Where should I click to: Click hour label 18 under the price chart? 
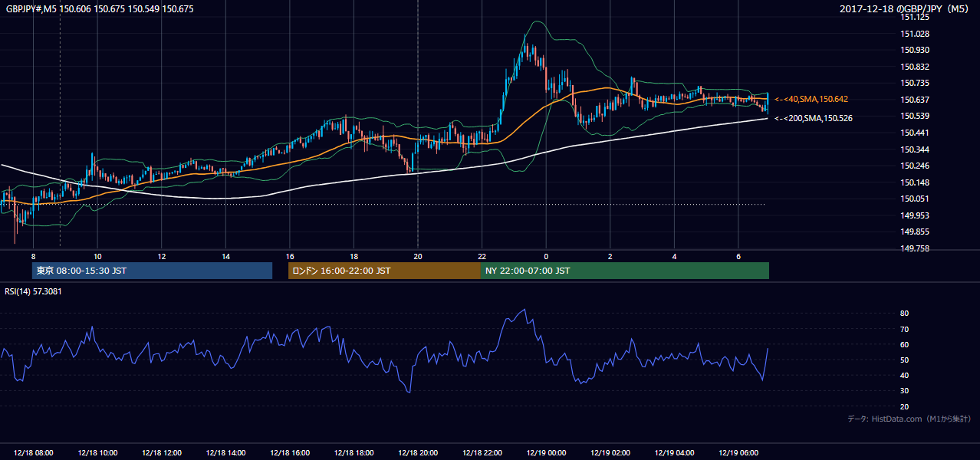point(354,256)
